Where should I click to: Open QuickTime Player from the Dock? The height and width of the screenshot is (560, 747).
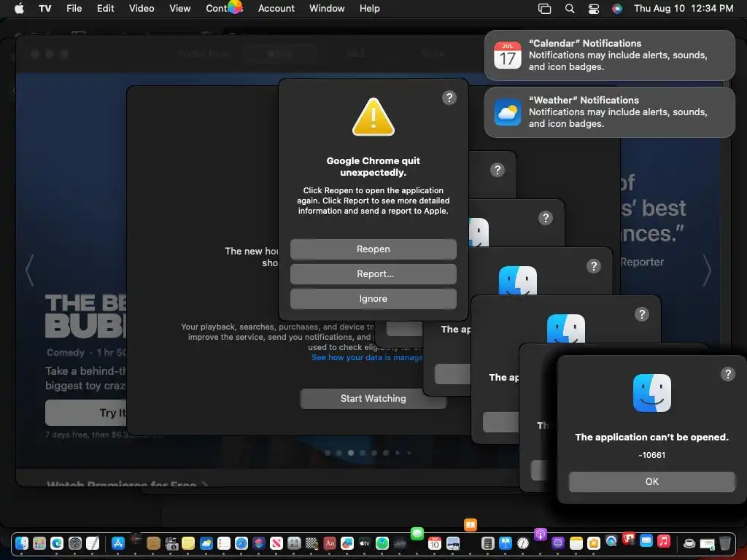(x=611, y=540)
